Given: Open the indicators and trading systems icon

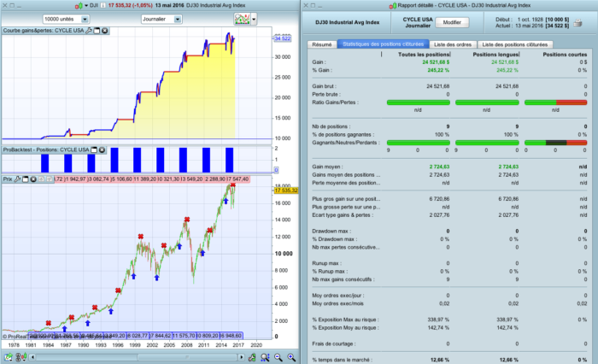Looking at the screenshot, I should pyautogui.click(x=242, y=19).
